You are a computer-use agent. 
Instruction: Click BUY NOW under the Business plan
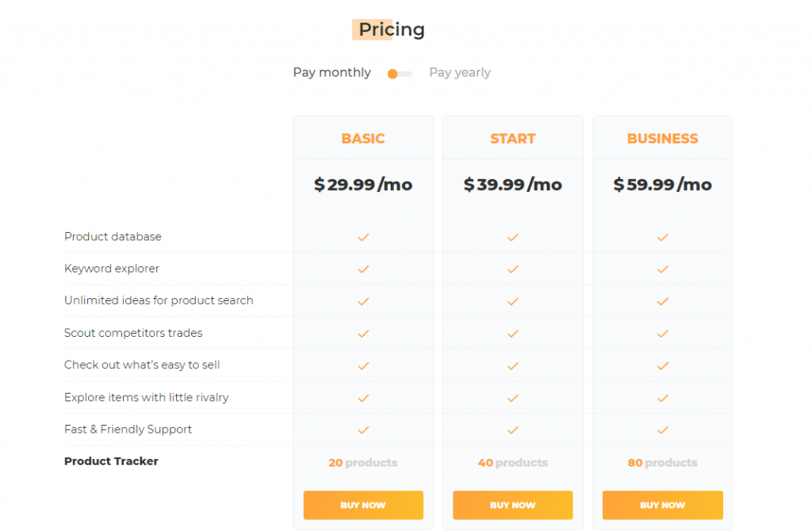click(662, 505)
